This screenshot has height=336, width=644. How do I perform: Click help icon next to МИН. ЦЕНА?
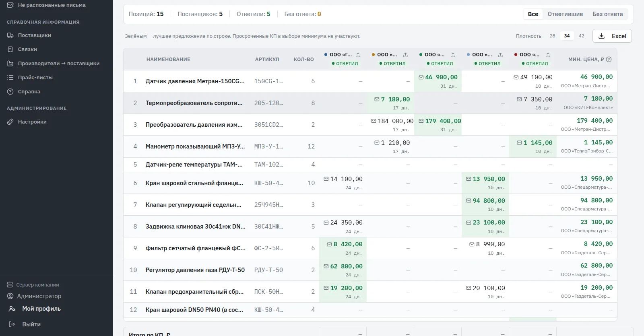click(x=609, y=59)
